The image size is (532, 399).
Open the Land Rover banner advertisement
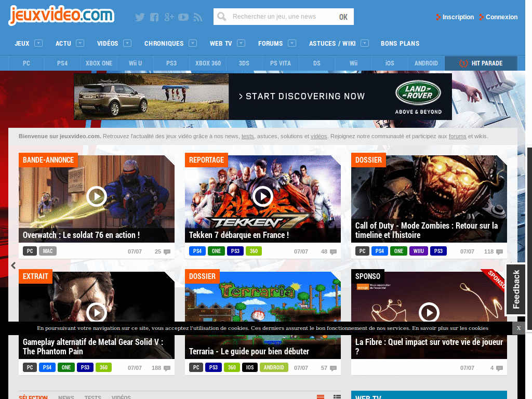pos(263,97)
